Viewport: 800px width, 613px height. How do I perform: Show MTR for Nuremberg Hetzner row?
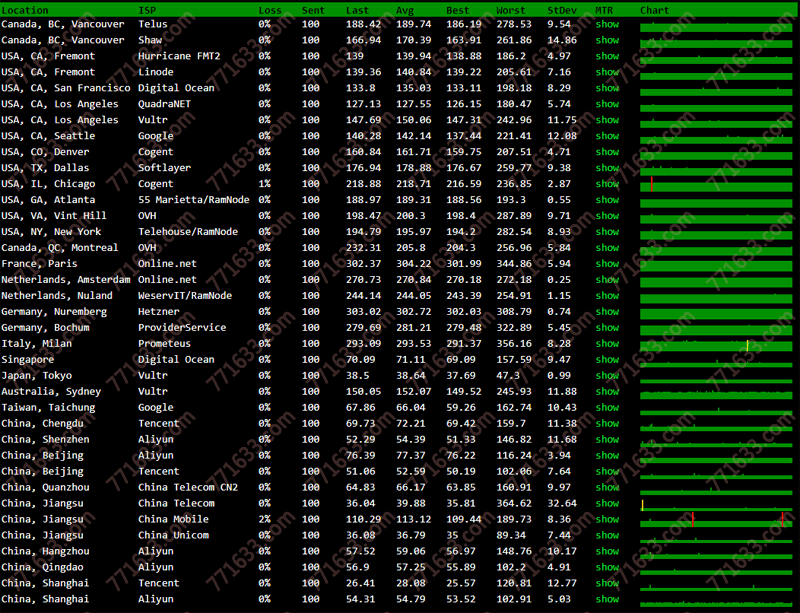[x=607, y=311]
